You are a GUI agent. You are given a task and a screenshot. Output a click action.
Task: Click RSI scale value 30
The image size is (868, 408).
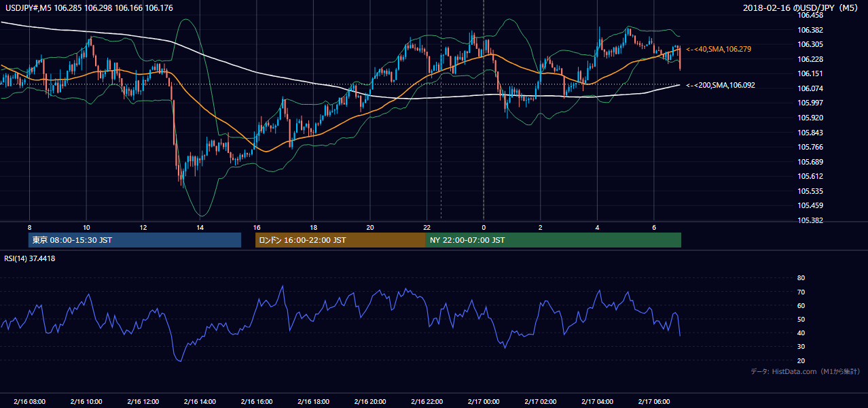click(801, 347)
